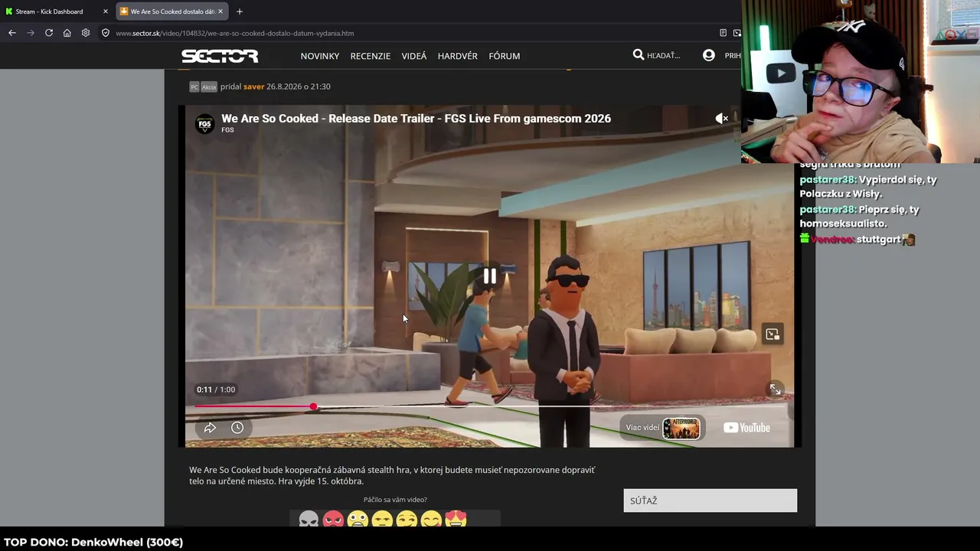Image resolution: width=980 pixels, height=551 pixels.
Task: Click the SÚŤAŽ box
Action: click(710, 500)
